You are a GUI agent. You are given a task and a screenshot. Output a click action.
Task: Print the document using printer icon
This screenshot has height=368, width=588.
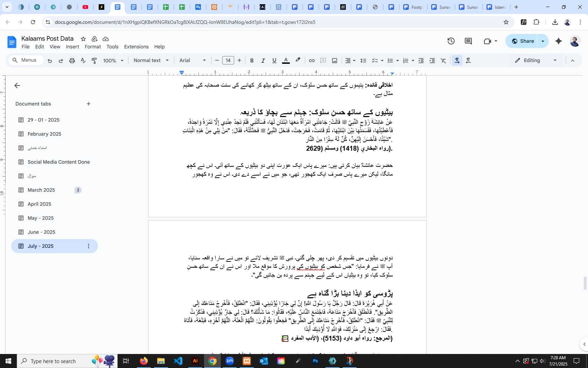coord(72,61)
